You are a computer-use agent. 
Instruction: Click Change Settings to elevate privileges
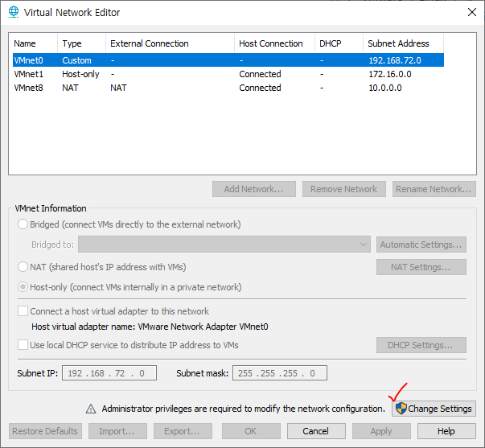pyautogui.click(x=434, y=409)
